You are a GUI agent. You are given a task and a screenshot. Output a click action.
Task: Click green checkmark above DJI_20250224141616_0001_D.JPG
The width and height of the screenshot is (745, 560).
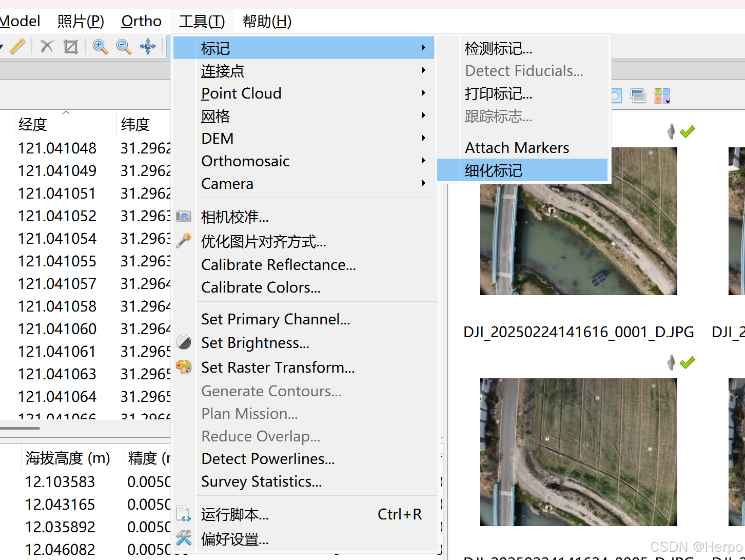[687, 131]
